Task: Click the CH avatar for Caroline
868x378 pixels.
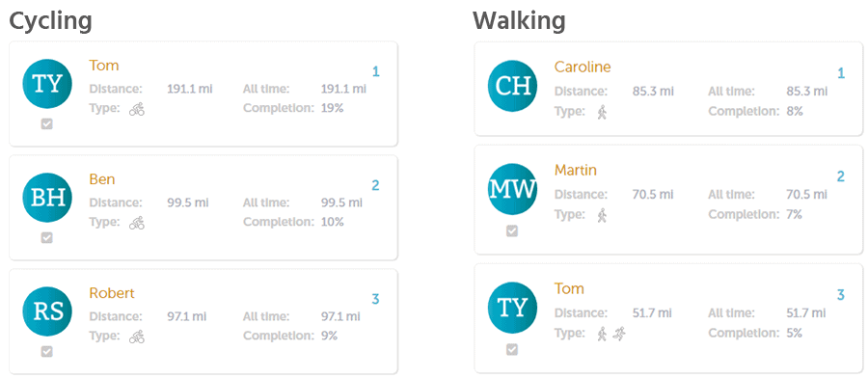Action: tap(513, 87)
